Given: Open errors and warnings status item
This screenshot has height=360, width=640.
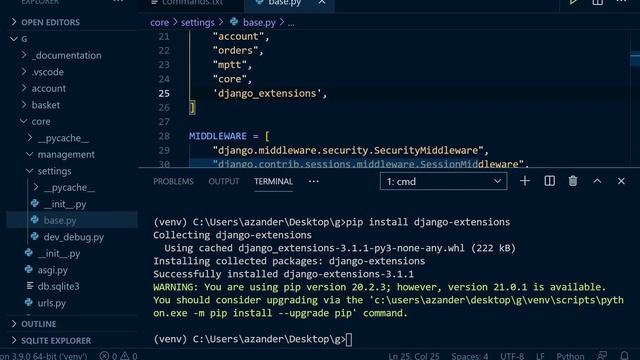Looking at the screenshot, I should click(x=119, y=356).
